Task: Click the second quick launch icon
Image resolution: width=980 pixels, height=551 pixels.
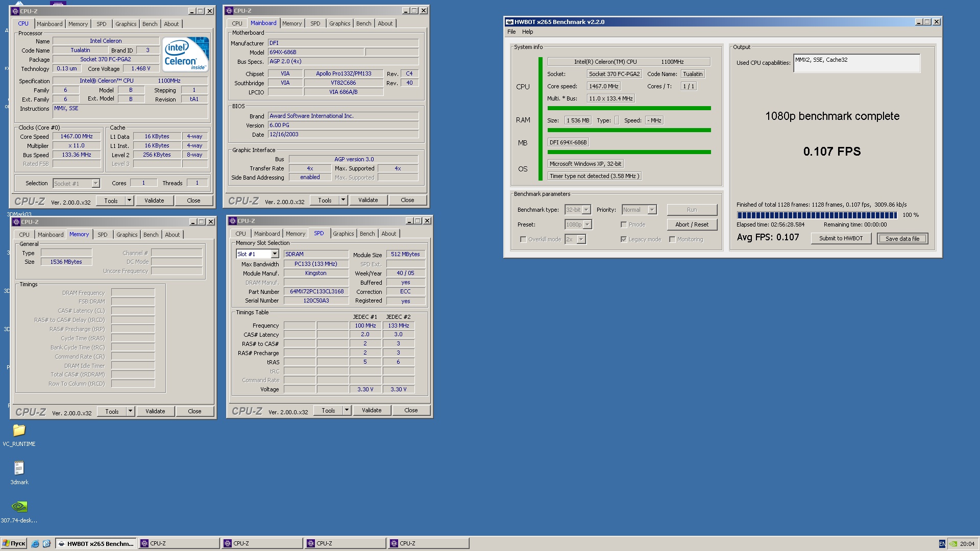Action: pos(46,544)
